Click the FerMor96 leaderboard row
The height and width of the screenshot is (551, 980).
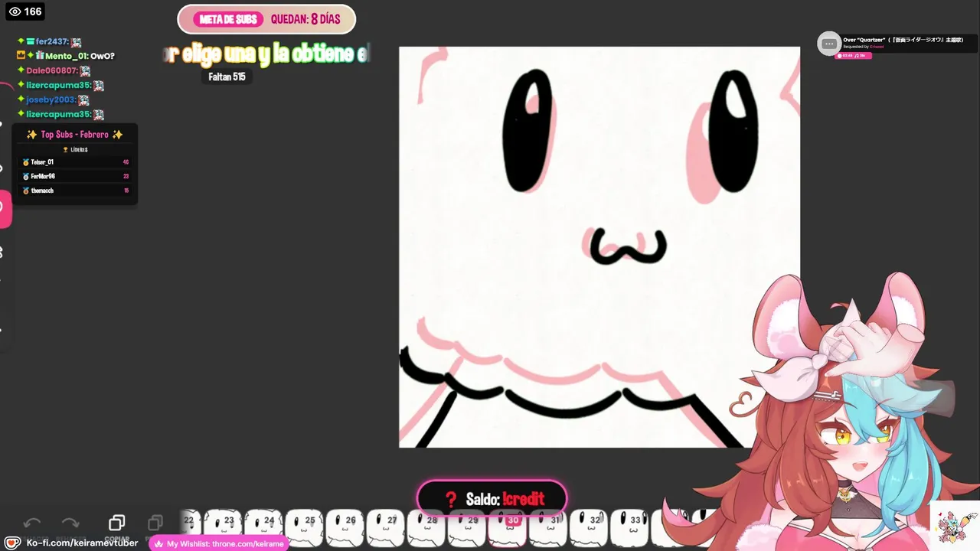(x=75, y=176)
